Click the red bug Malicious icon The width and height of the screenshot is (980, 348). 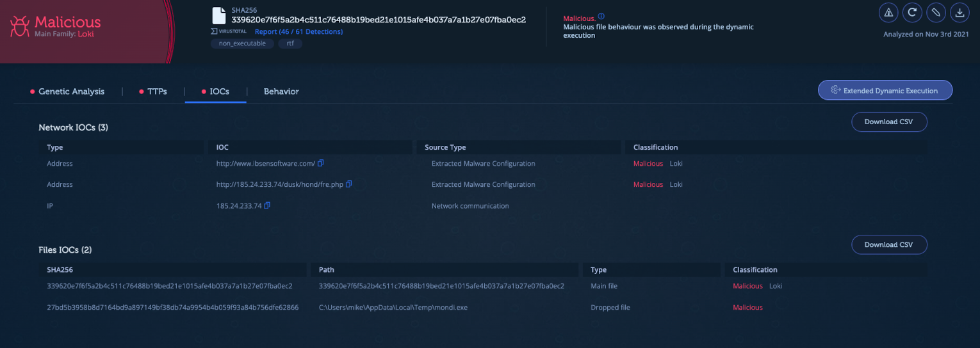click(x=19, y=26)
